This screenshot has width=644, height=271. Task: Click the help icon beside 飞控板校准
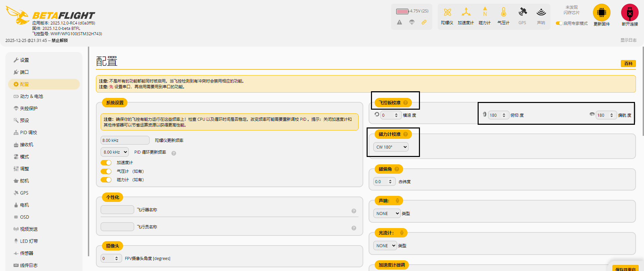[x=406, y=103]
